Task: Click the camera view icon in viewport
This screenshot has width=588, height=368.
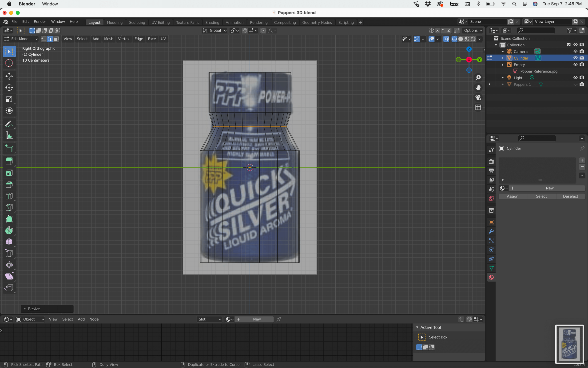Action: coord(478,97)
